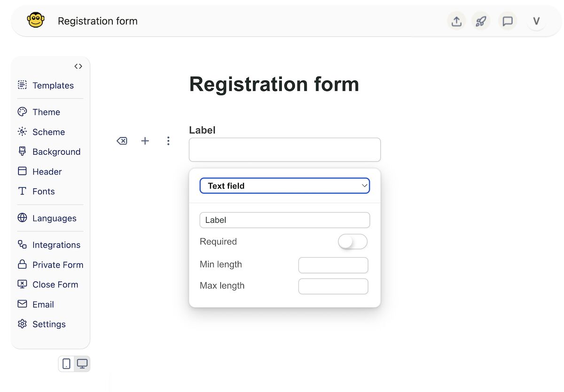The image size is (564, 392).
Task: Open the Text field type dropdown
Action: pyautogui.click(x=285, y=186)
